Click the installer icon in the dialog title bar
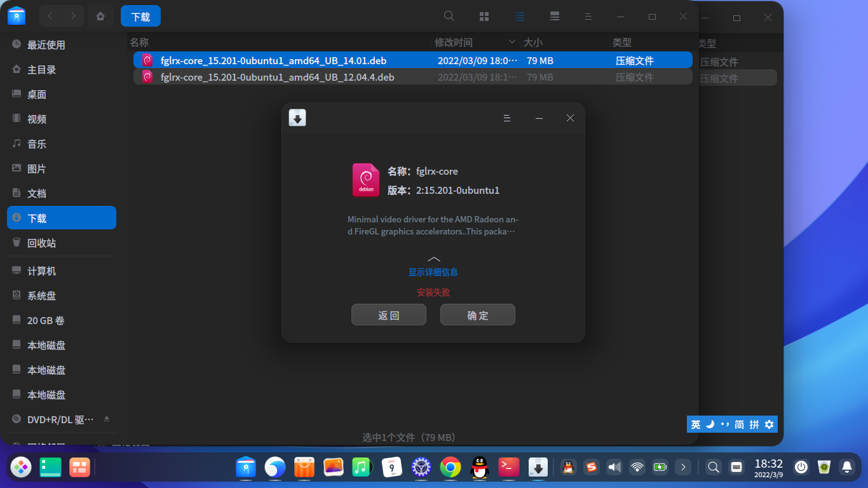 (297, 118)
